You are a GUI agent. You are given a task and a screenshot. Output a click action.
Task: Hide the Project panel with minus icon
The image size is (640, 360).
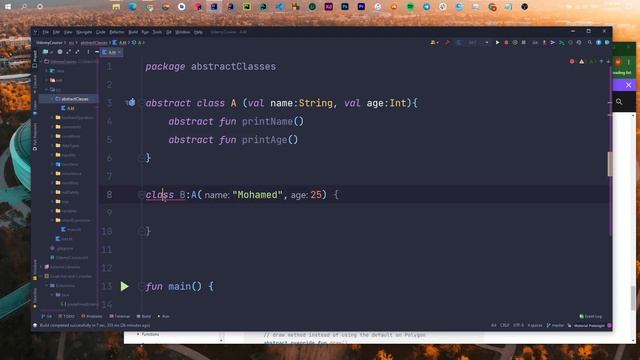tap(97, 52)
